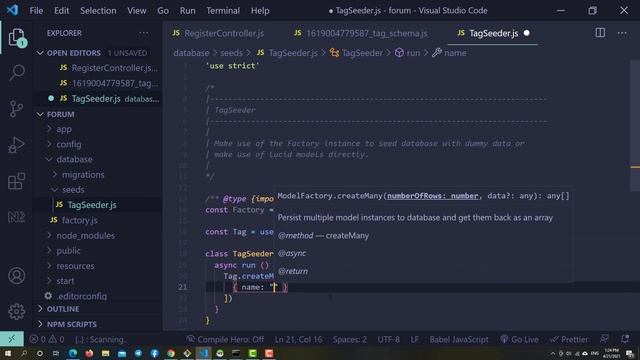640x360 pixels.
Task: Click the Go Live server button
Action: (519, 339)
